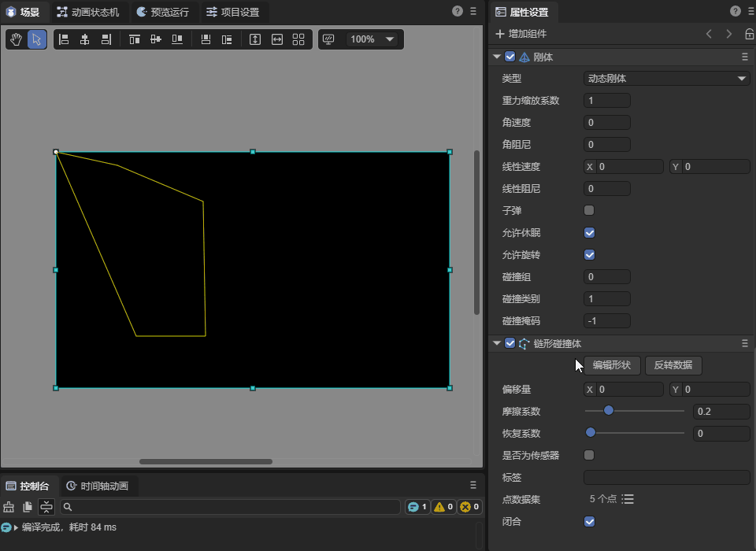Open the 时间轴动画 tab
756x551 pixels.
[x=97, y=486]
